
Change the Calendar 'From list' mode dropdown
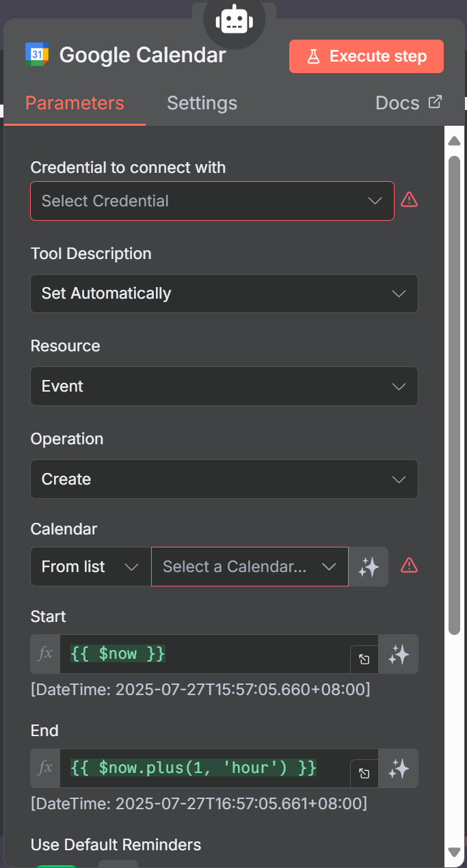click(90, 567)
